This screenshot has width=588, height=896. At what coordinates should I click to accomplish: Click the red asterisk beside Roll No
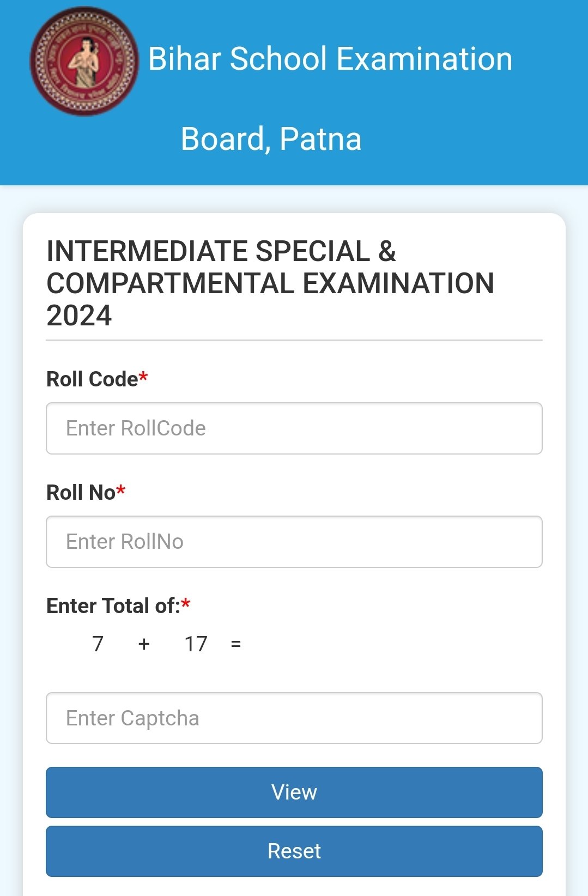coord(121,491)
